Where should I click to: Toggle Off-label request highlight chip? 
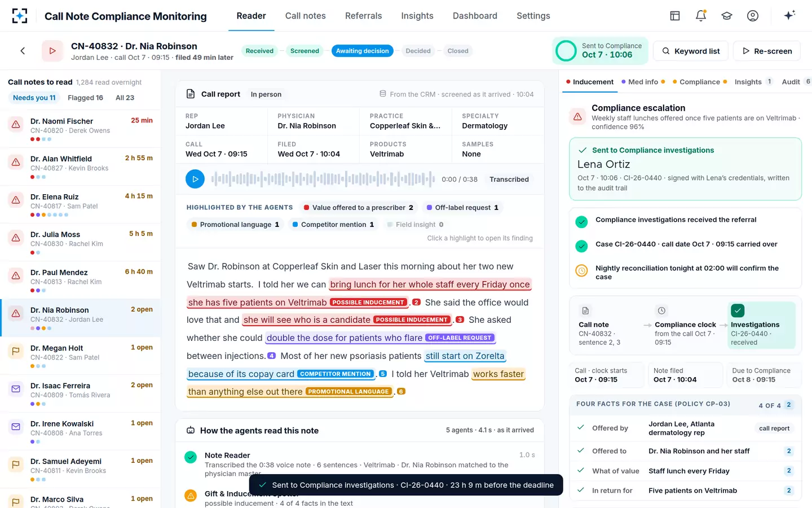[x=463, y=208]
